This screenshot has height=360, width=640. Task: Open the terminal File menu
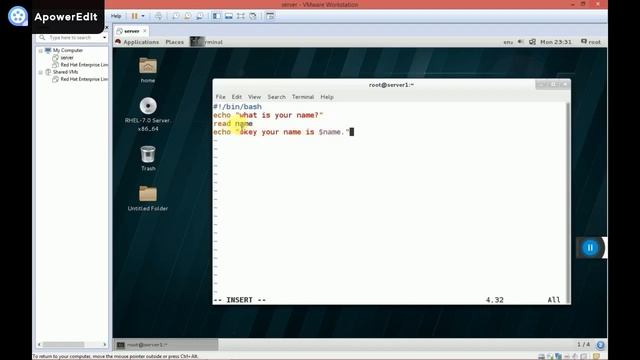[x=220, y=97]
